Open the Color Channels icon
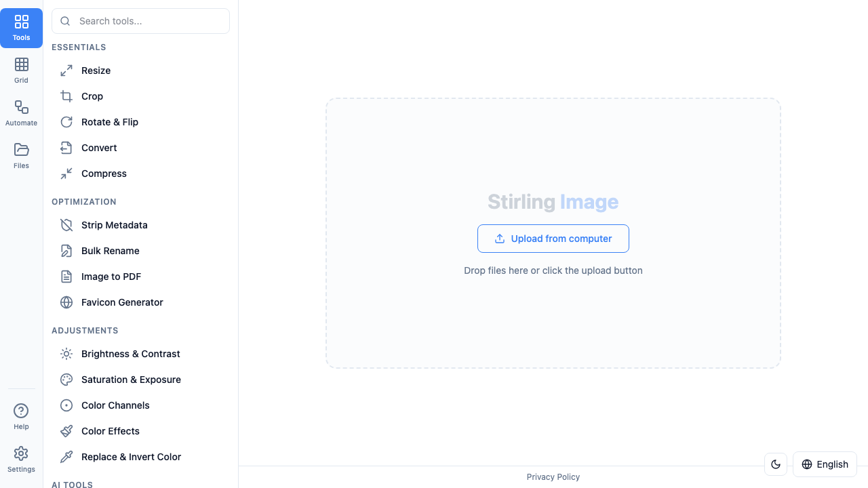868x488 pixels. [66, 405]
